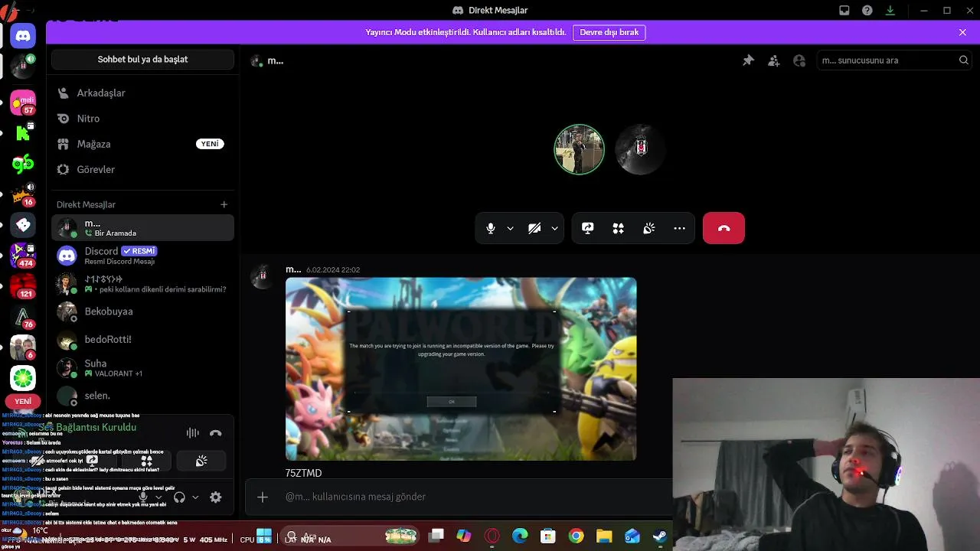
Task: Open selen. direct message
Action: click(142, 396)
